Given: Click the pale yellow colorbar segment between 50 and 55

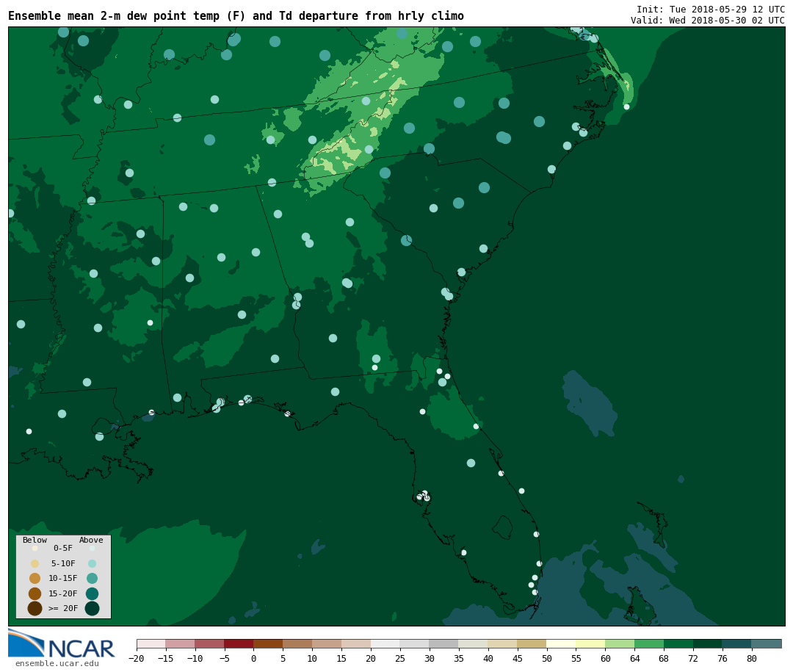Looking at the screenshot, I should click(x=561, y=643).
